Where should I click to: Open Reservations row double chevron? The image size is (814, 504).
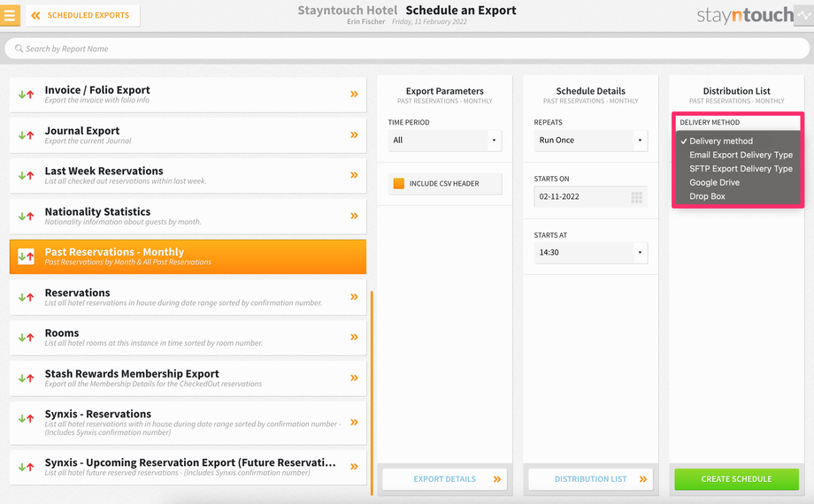point(354,296)
